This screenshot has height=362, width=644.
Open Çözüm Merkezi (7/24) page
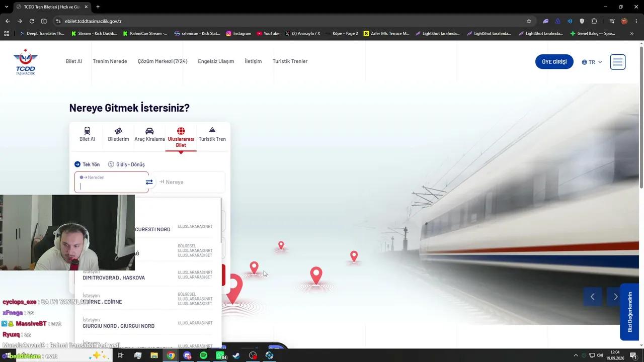click(163, 61)
